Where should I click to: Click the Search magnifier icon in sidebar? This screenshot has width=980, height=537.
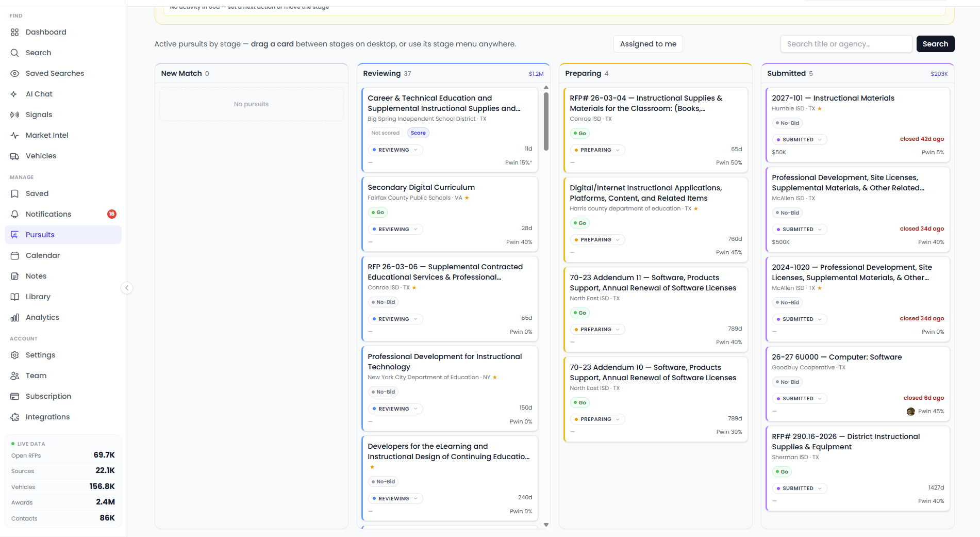pos(14,53)
